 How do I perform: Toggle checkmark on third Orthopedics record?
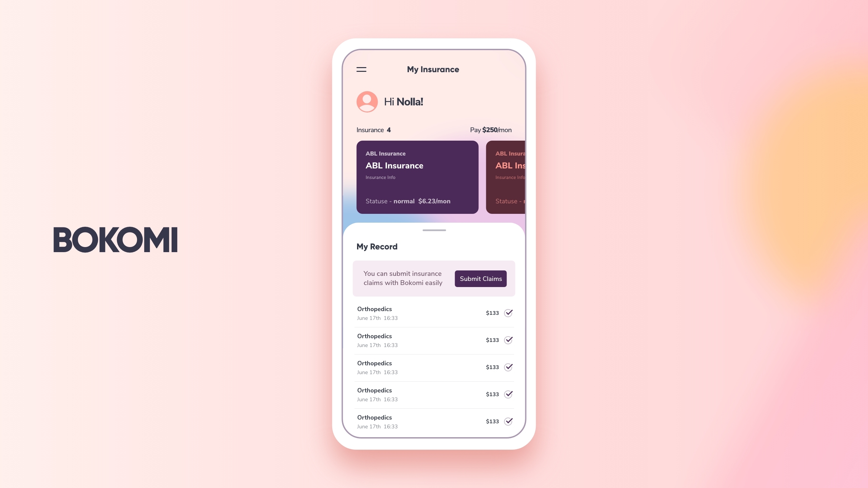508,367
